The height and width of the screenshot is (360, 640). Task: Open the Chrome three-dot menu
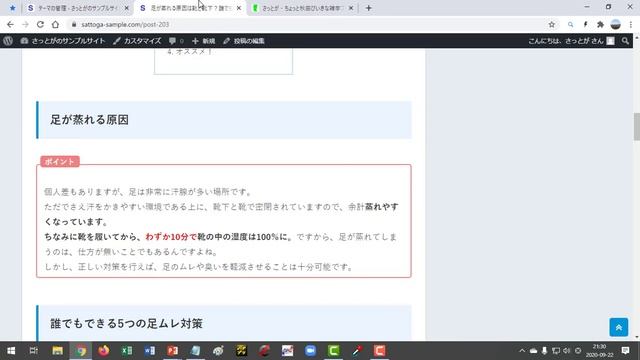coord(631,24)
